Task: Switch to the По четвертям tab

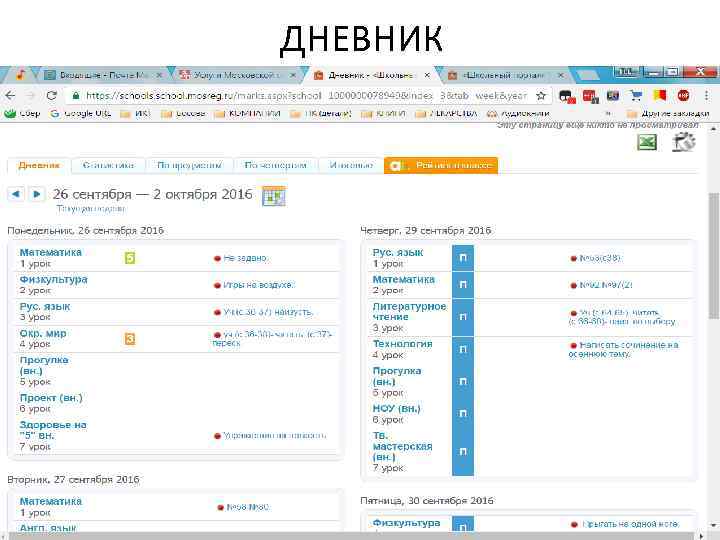Action: pyautogui.click(x=276, y=165)
